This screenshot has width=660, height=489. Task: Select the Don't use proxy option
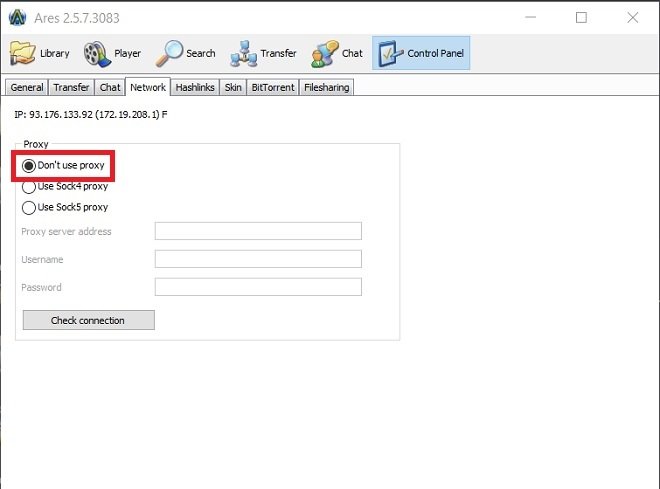click(63, 165)
